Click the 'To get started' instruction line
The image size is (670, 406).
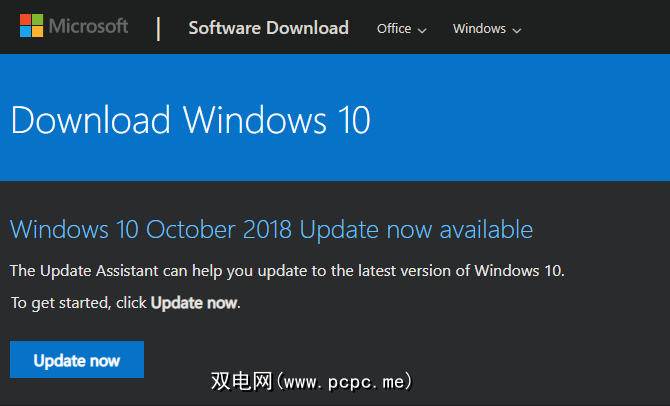(x=126, y=302)
